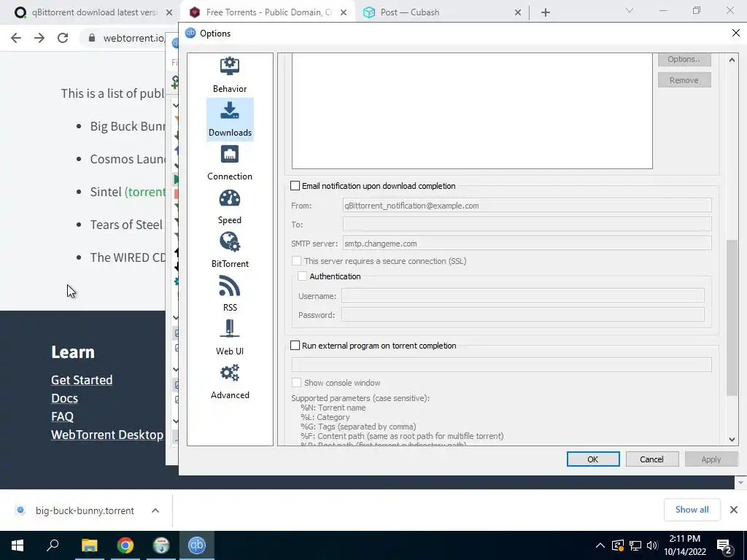Open the Behavior options section
This screenshot has height=560, width=747.
pyautogui.click(x=230, y=75)
